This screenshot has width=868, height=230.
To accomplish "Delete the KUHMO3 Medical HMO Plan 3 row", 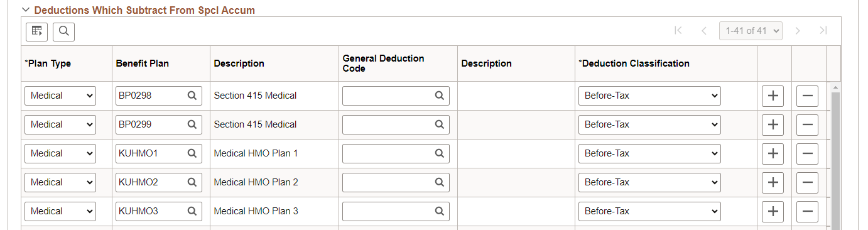I will tap(808, 211).
